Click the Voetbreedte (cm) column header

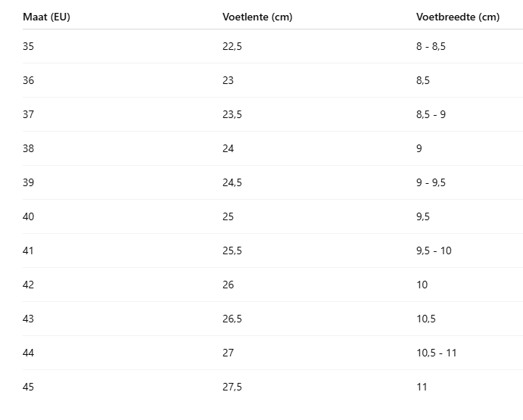tap(458, 17)
